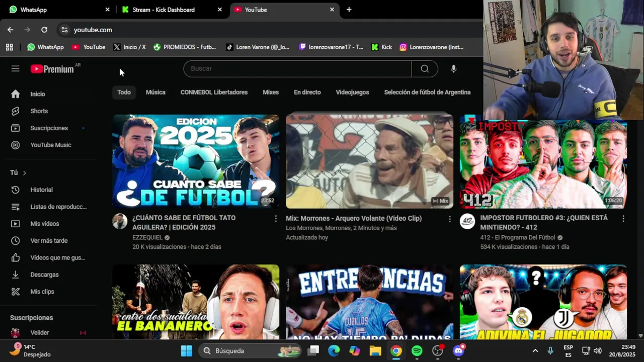Open Tato Aguilera fútbol video thumbnail
The image size is (644, 362).
(x=196, y=161)
